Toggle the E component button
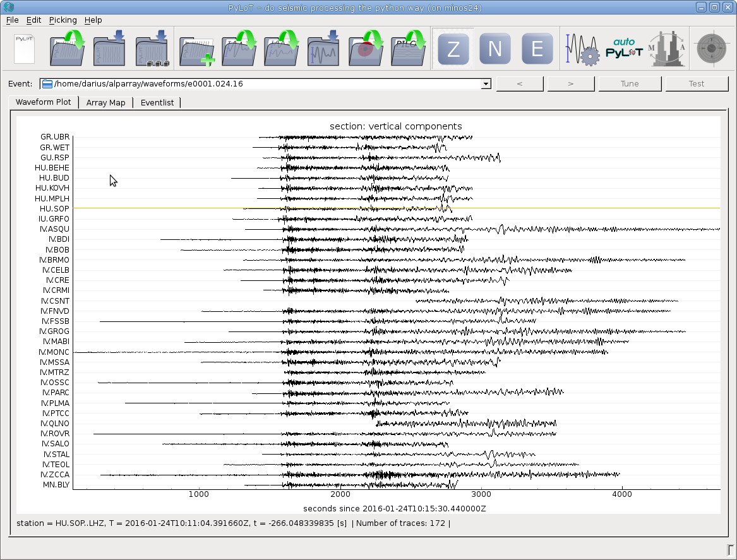 click(x=537, y=49)
